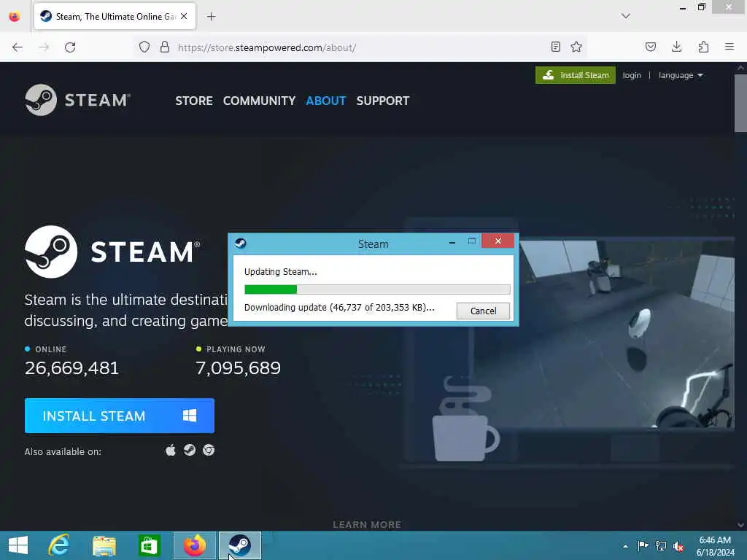Open File Explorer from the taskbar

[104, 545]
